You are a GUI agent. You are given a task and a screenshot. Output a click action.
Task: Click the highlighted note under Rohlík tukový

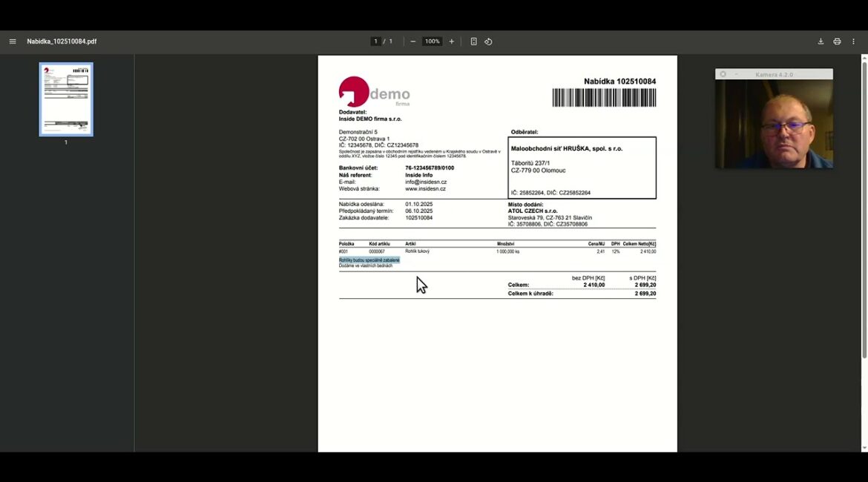(369, 260)
